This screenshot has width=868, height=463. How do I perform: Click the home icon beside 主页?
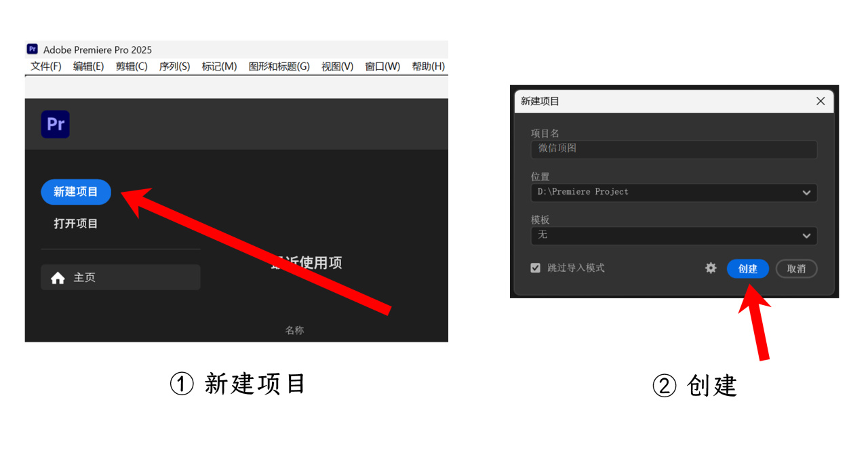click(x=58, y=278)
